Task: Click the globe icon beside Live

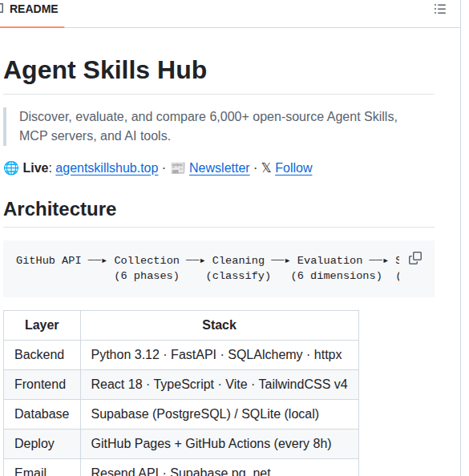Action: click(x=11, y=168)
